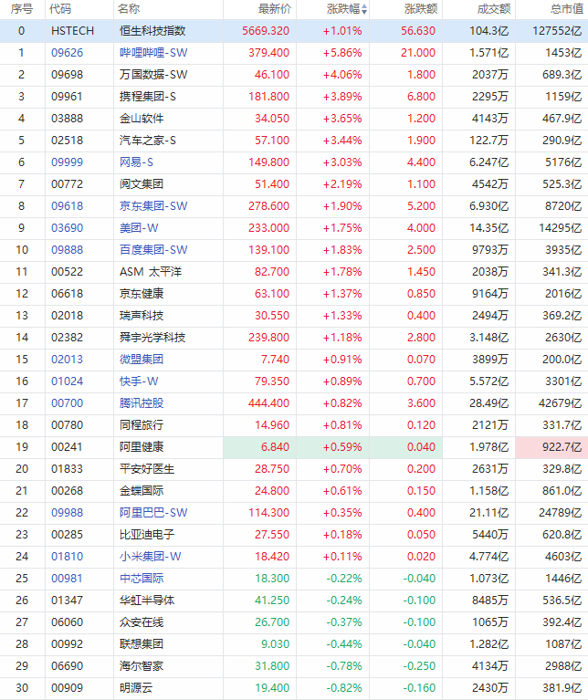Click stock code 00981

(x=67, y=578)
